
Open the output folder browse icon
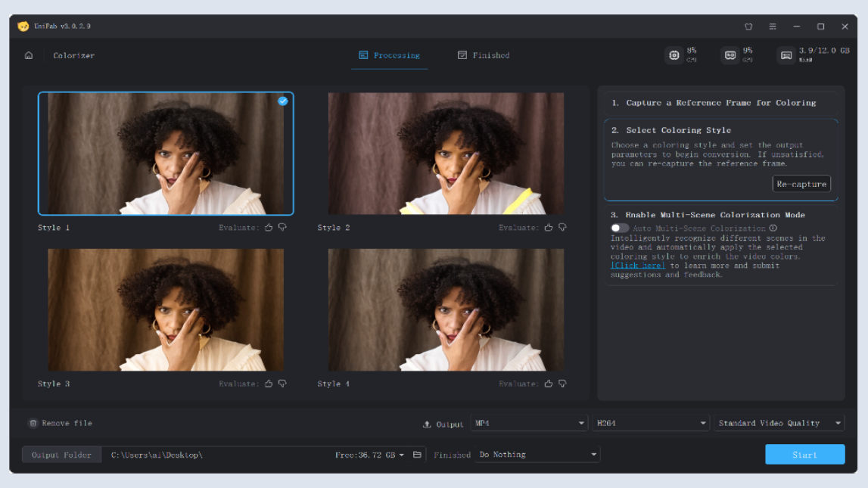pyautogui.click(x=417, y=455)
